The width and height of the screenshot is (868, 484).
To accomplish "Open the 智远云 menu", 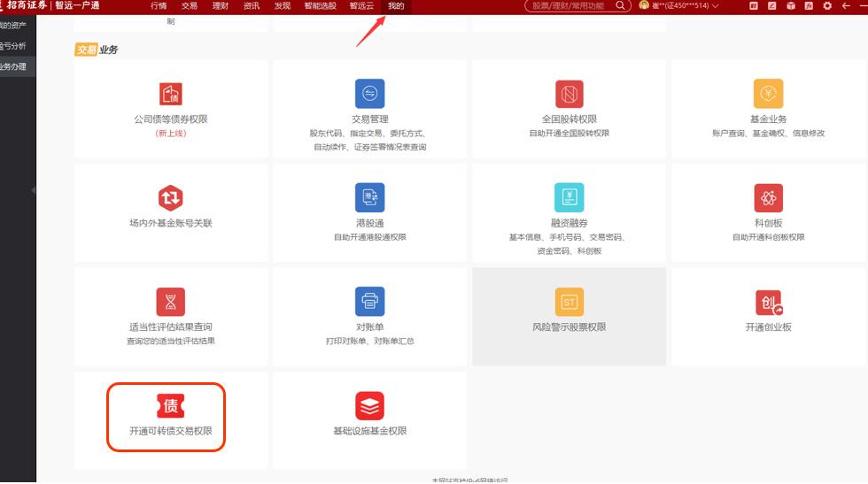I will coord(361,5).
